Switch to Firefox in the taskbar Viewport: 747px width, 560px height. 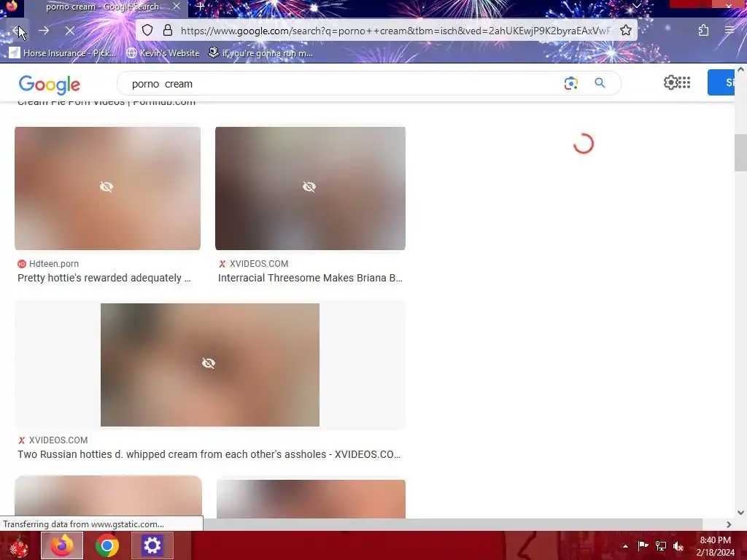[62, 545]
